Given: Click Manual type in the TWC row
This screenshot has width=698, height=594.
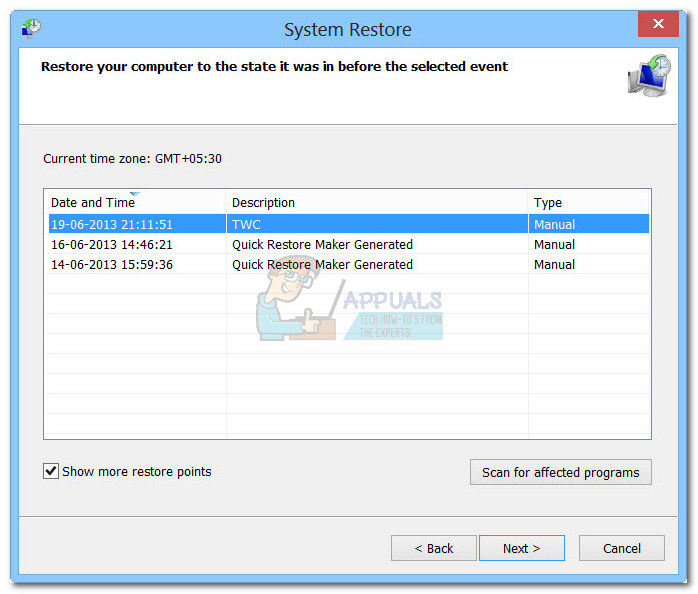Looking at the screenshot, I should click(x=554, y=224).
